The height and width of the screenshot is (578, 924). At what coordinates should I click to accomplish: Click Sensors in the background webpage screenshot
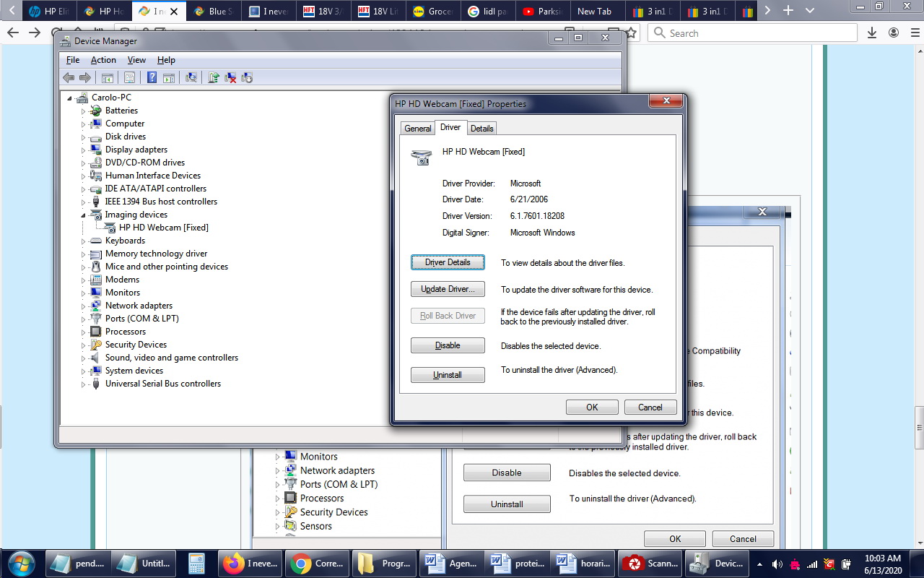click(x=316, y=526)
